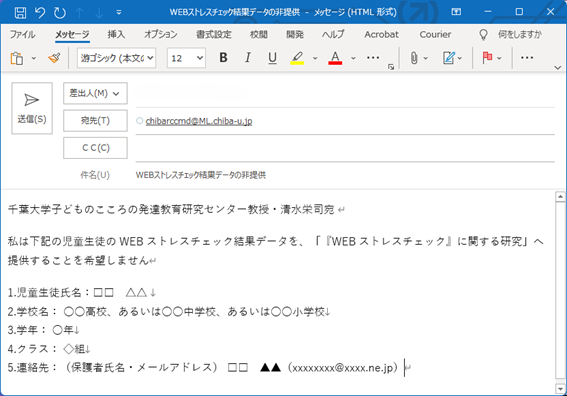Open more ribbon commands at far right
Viewport: 567px width, 396px height.
527,58
